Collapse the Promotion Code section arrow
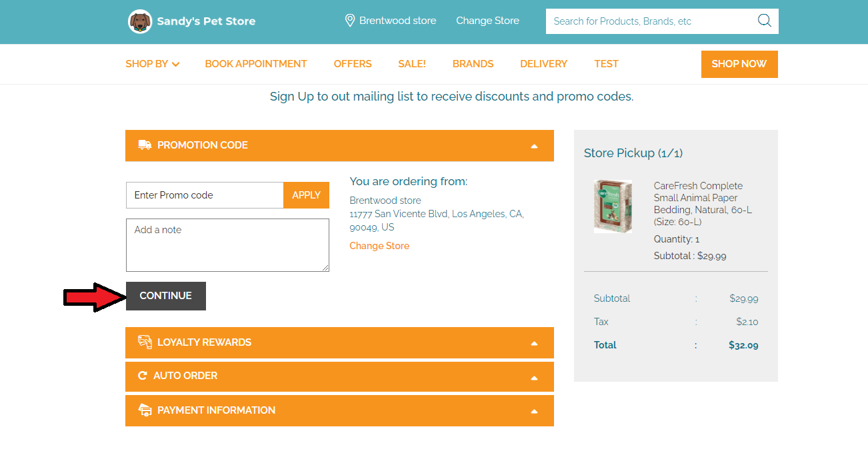This screenshot has height=459, width=868. pyautogui.click(x=534, y=146)
